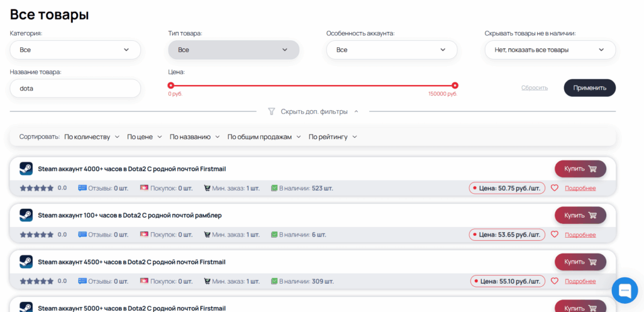This screenshot has height=312, width=644.
Task: Click the 150000 руб. max price label
Action: [443, 94]
